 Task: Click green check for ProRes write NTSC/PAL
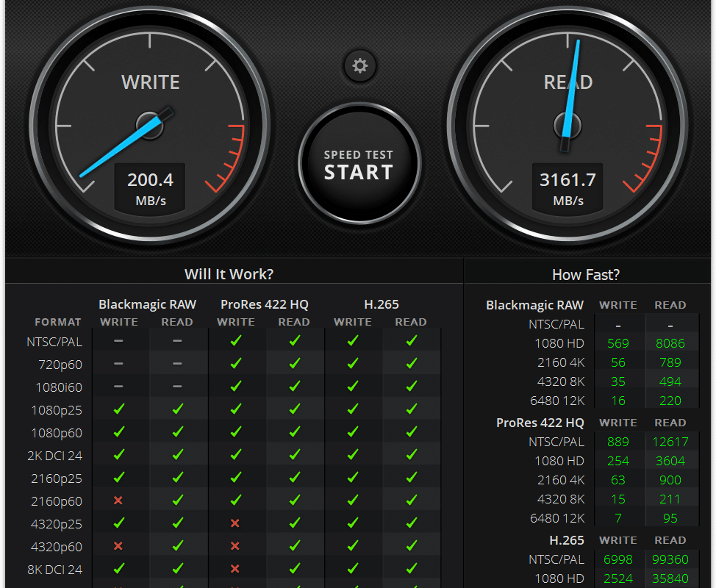236,340
